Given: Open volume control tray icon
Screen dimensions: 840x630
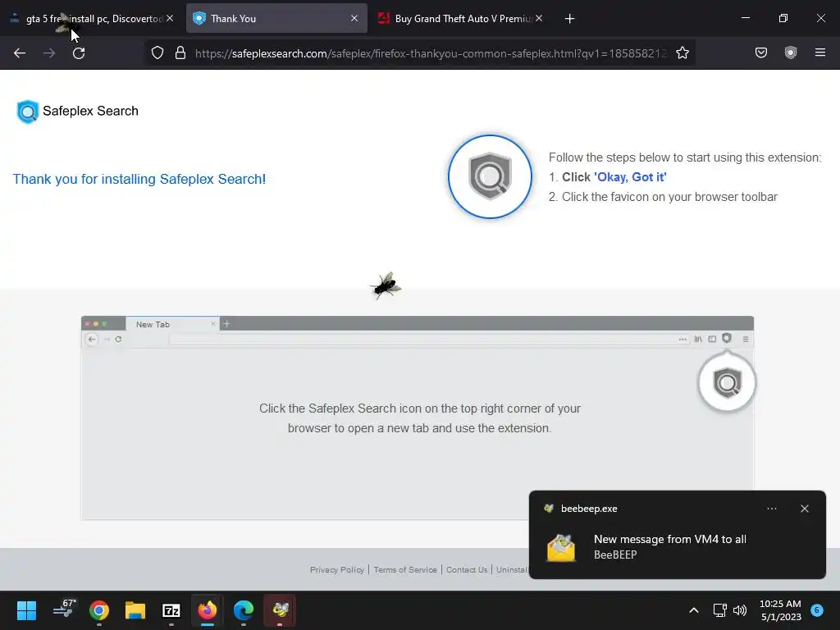Looking at the screenshot, I should click(740, 610).
